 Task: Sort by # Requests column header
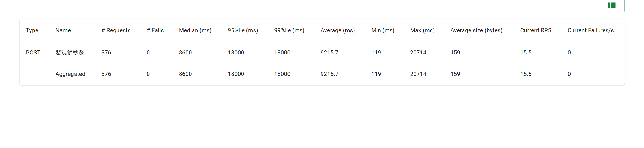pyautogui.click(x=116, y=30)
